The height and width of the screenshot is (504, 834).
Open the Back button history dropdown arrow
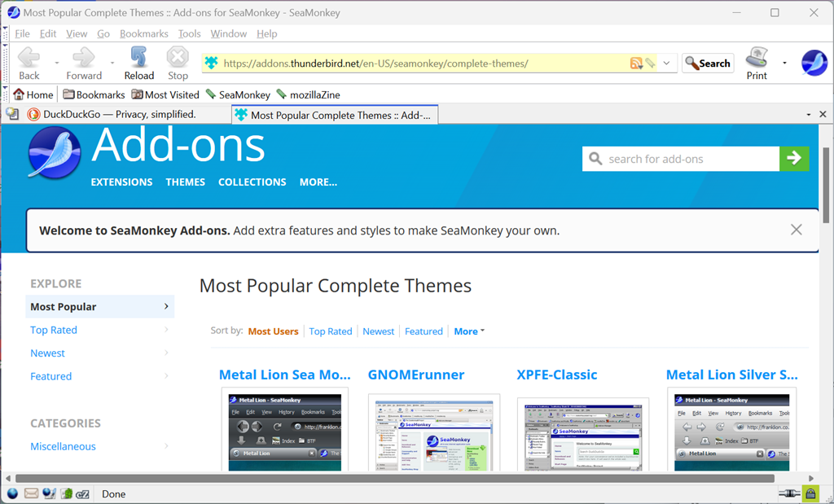coord(57,64)
